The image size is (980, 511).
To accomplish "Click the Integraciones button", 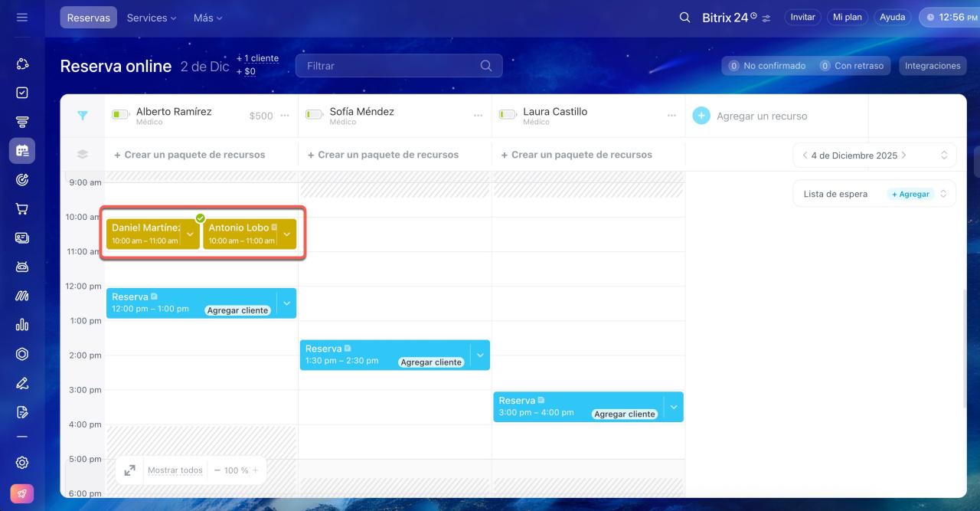I will tap(932, 66).
